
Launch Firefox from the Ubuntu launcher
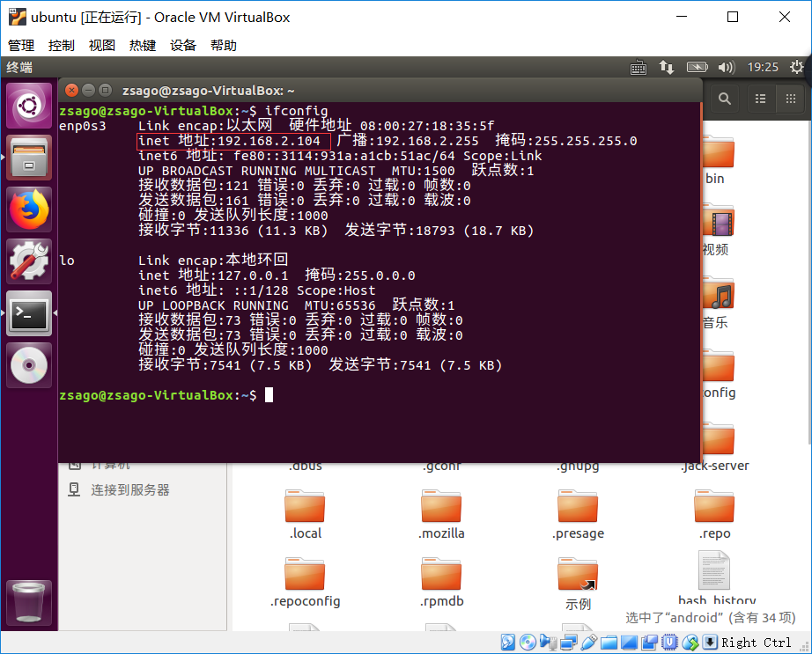[x=29, y=209]
